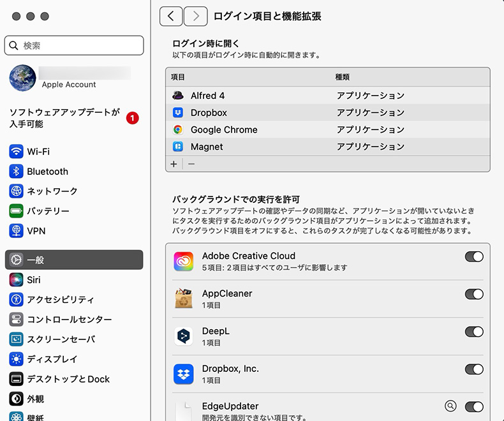Open the ディスプレイ sidebar icon
Image resolution: width=504 pixels, height=421 pixels.
coord(17,359)
